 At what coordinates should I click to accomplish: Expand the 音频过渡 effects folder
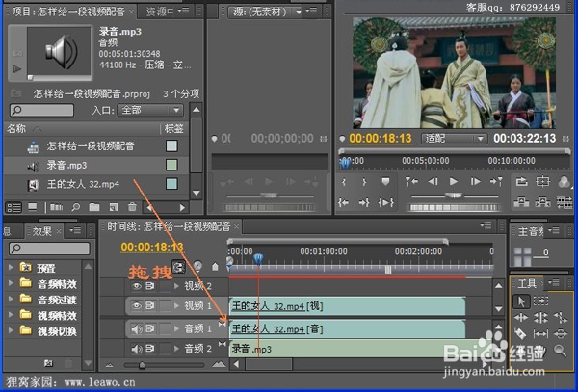click(x=11, y=299)
